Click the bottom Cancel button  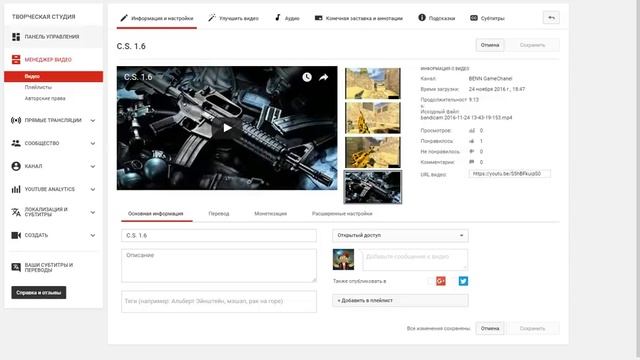[490, 328]
